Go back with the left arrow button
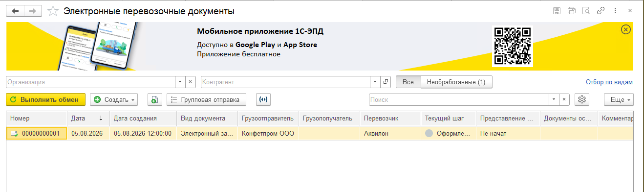Screen dimensions: 644x192 (15, 11)
